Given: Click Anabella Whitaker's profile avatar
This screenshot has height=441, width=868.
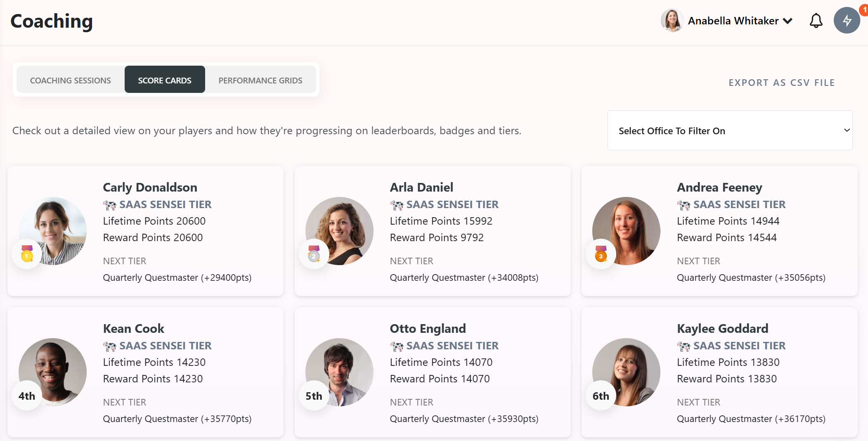Looking at the screenshot, I should tap(672, 21).
